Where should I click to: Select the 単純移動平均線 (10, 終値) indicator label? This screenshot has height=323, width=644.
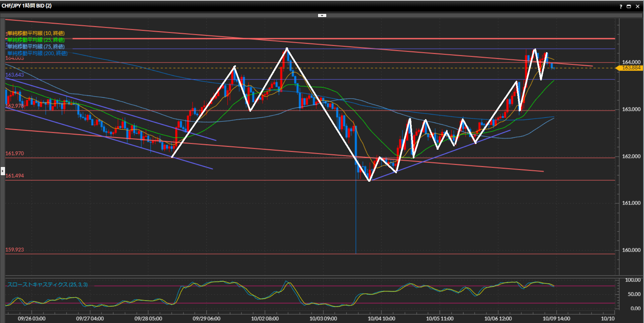[36, 33]
